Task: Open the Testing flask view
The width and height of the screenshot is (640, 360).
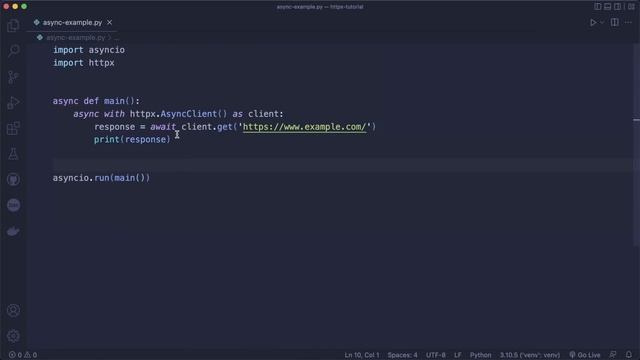Action: click(x=13, y=154)
